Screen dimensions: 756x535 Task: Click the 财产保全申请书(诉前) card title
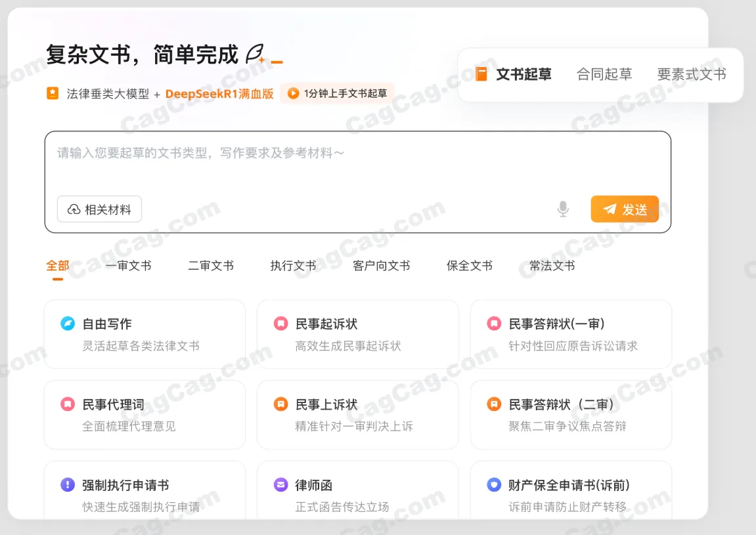point(569,485)
